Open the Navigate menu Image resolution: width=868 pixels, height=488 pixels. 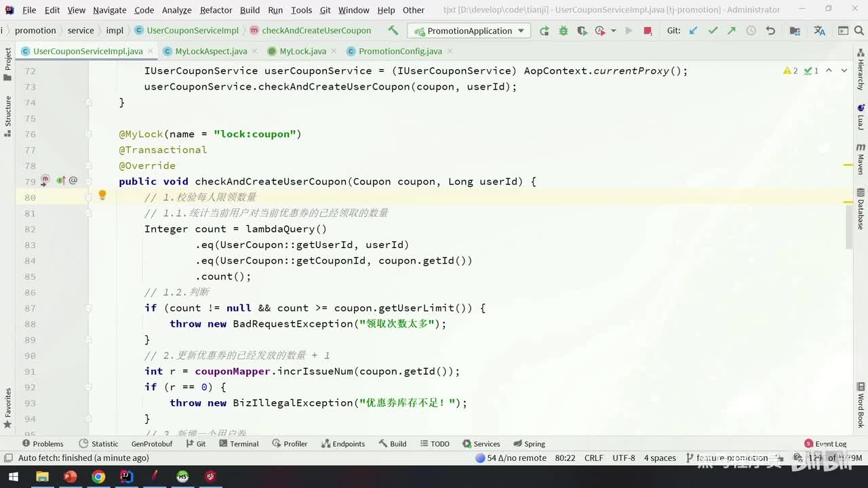[110, 10]
